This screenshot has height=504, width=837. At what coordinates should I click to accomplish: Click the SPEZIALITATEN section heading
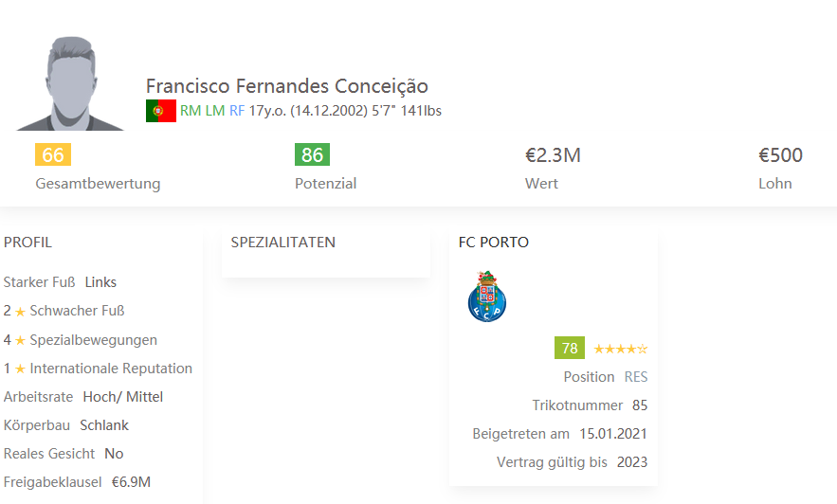[x=283, y=243]
